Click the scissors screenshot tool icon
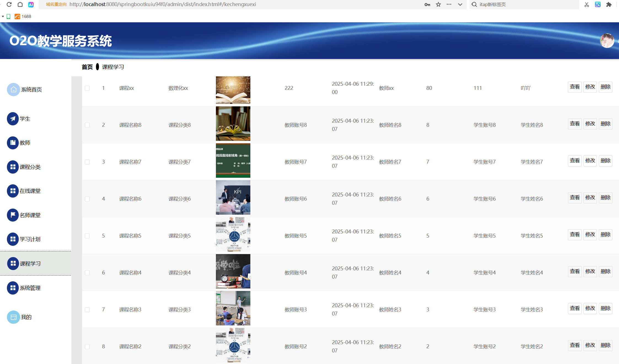Image resolution: width=619 pixels, height=364 pixels. pyautogui.click(x=586, y=4)
